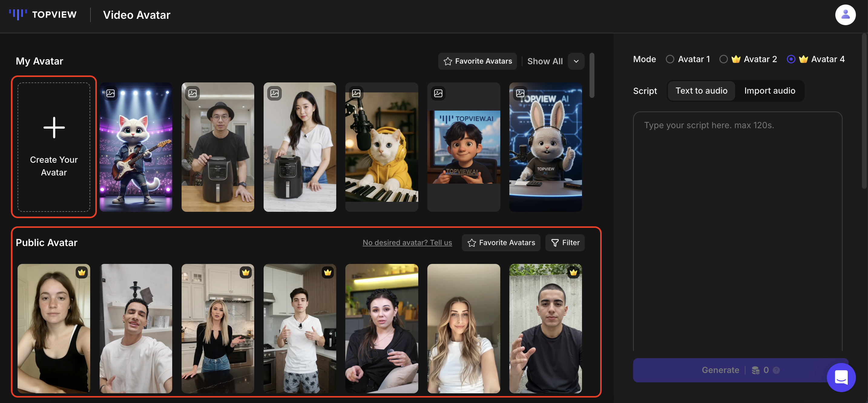Click the image icon on the microphone cat thumbnail
This screenshot has width=868, height=403.
click(357, 93)
